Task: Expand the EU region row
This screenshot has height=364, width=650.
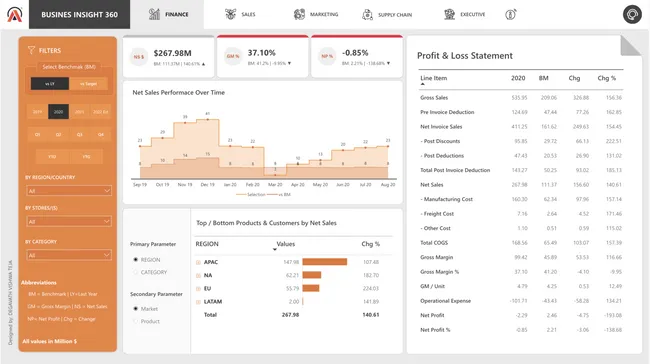Action: 198,289
